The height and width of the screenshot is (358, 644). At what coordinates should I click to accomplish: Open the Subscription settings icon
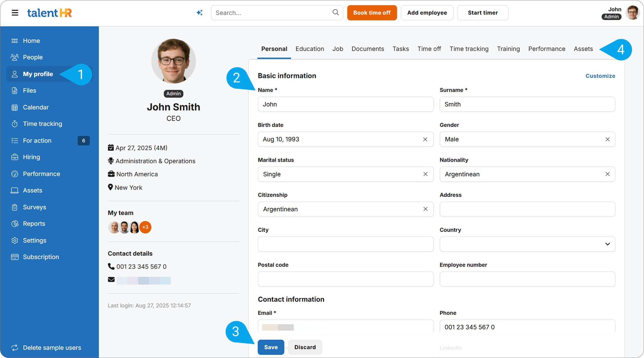[15, 257]
